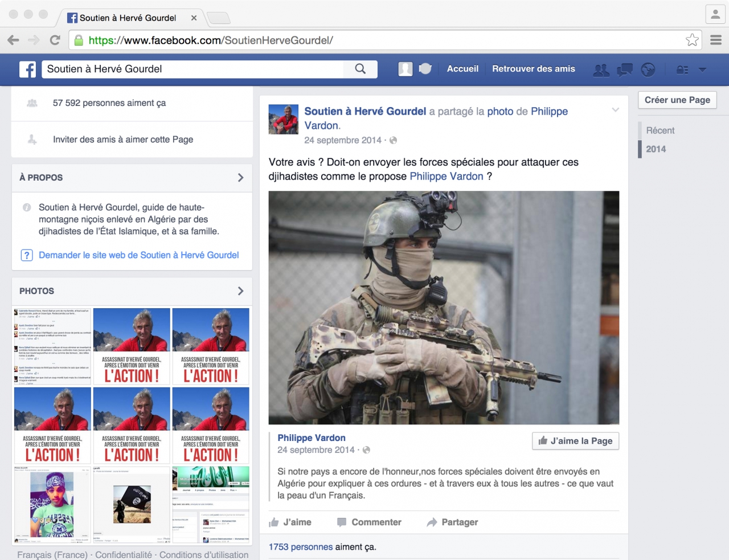Click Français (France) footer link
This screenshot has width=729, height=560.
tap(52, 555)
